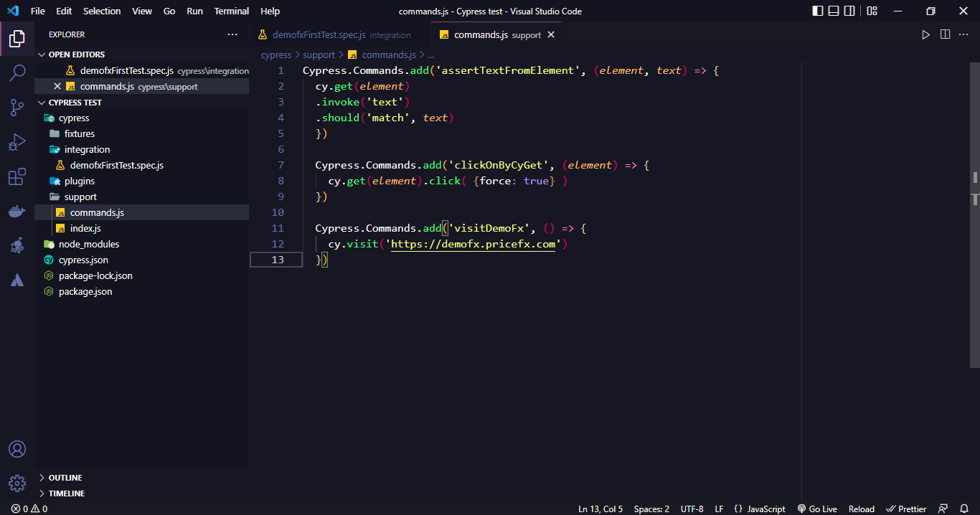Toggle the secondary side bar layout button
Screen dimensions: 980x515
(x=849, y=11)
